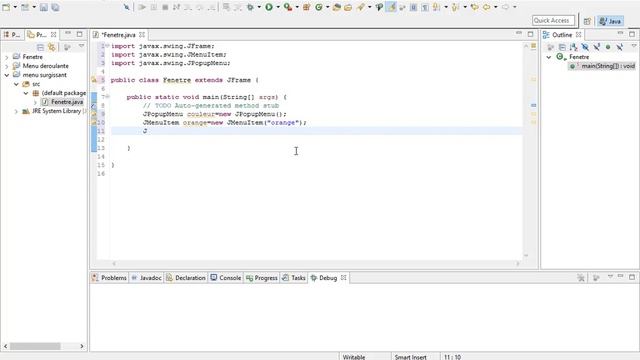640x360 pixels.
Task: Click the Search flashlight icon
Action: [x=360, y=7]
